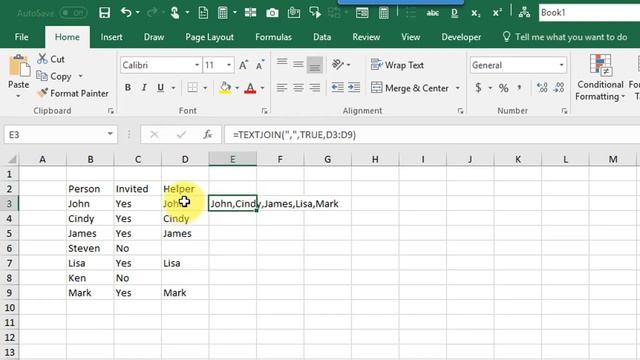Open the font name dropdown
This screenshot has width=640, height=360.
click(197, 65)
